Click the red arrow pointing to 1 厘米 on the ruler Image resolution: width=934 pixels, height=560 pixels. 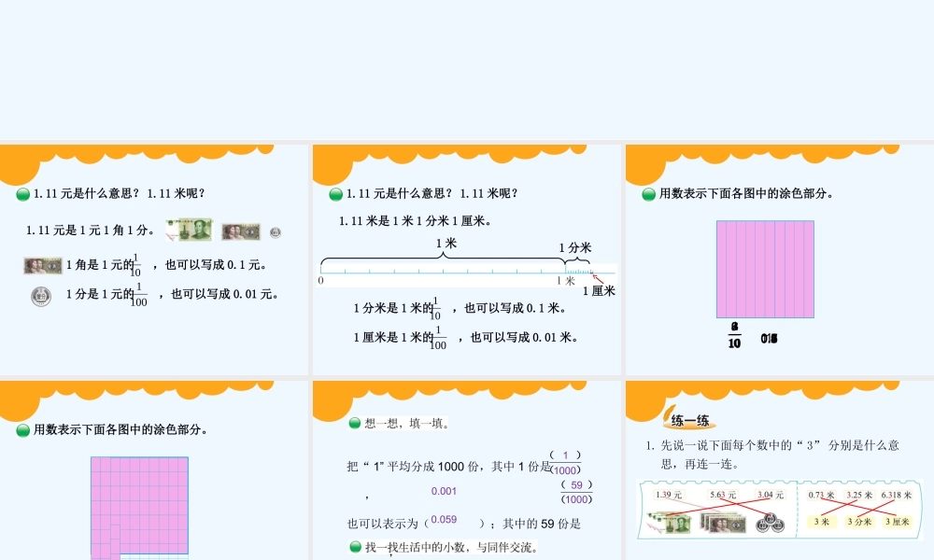[x=598, y=278]
